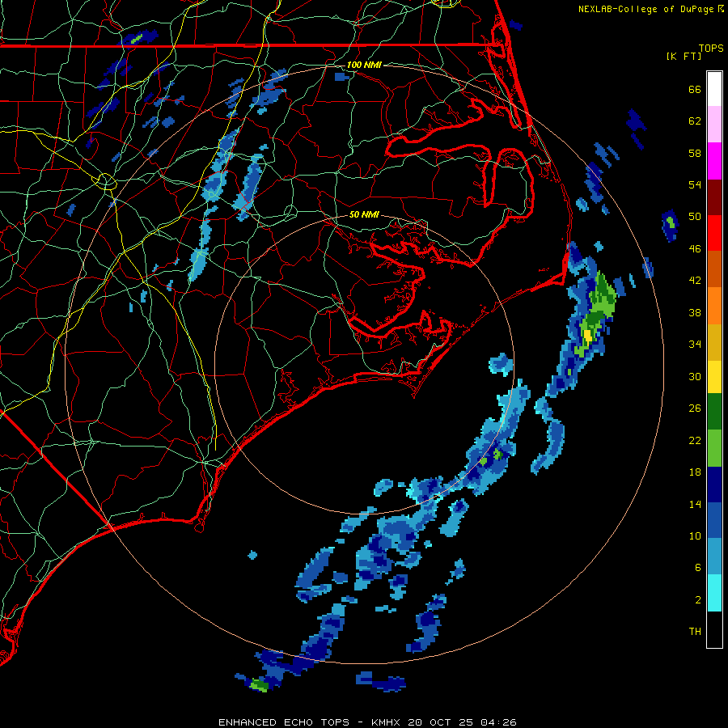Image resolution: width=728 pixels, height=728 pixels.
Task: Click the TH threshold legend label
Action: tap(695, 632)
